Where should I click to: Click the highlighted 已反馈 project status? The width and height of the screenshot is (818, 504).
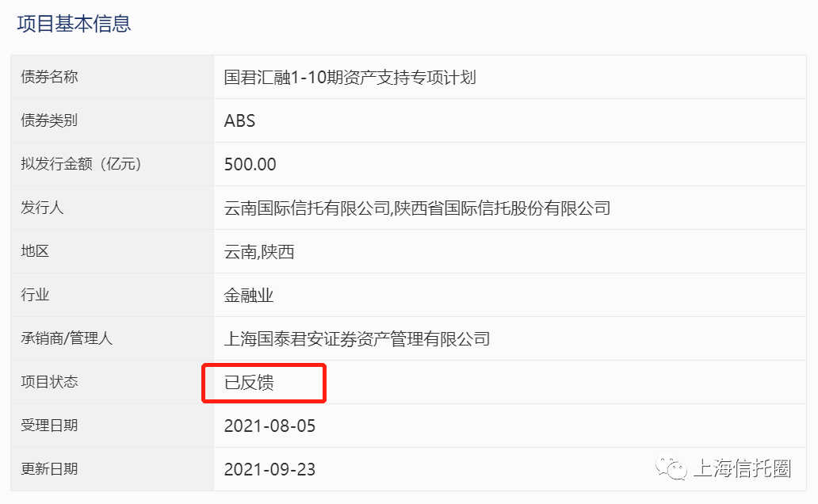point(249,383)
